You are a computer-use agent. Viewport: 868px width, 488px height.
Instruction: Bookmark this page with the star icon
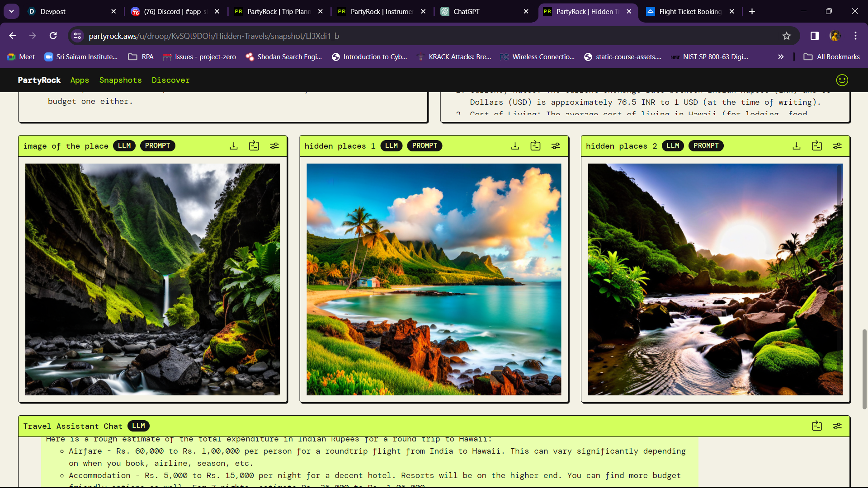[787, 36]
